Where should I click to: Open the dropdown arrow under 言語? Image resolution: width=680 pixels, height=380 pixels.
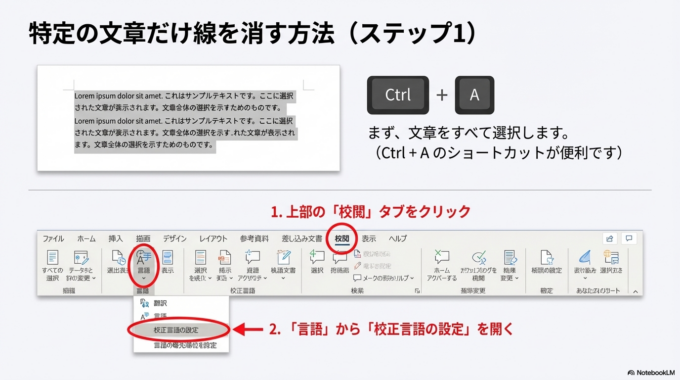pyautogui.click(x=143, y=278)
